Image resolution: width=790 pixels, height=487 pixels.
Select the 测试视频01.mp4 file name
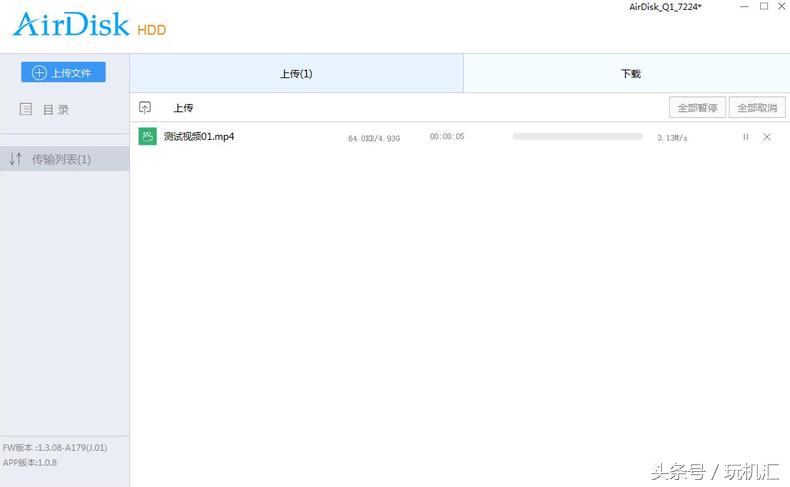click(x=199, y=136)
